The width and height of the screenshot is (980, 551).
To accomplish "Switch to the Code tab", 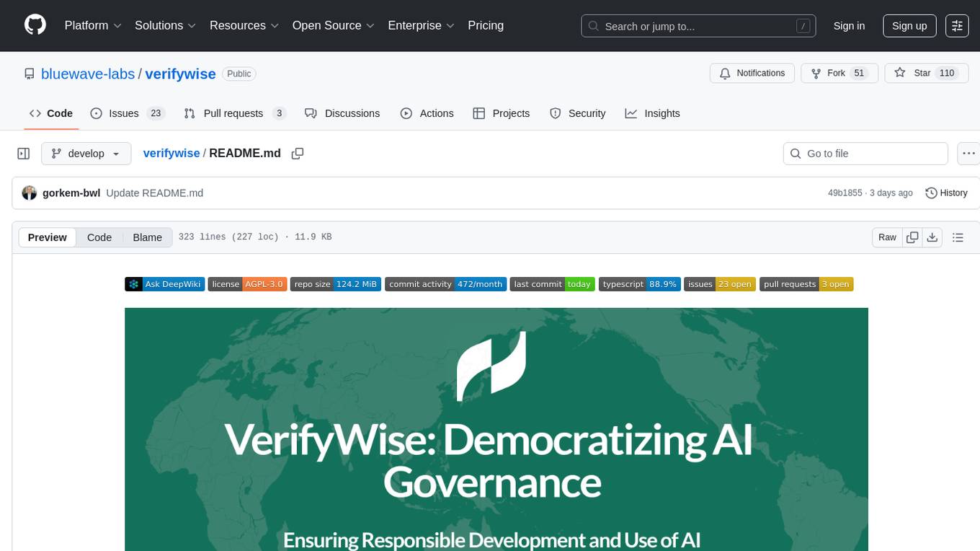I will pos(51,113).
